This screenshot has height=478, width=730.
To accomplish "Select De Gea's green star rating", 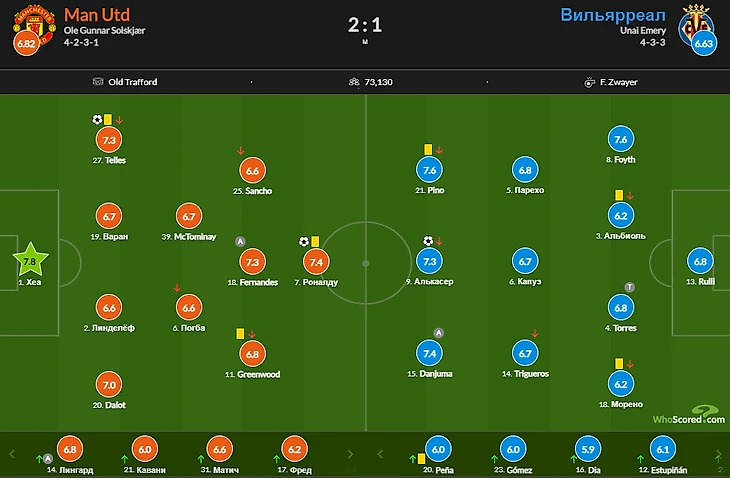I will pos(30,261).
